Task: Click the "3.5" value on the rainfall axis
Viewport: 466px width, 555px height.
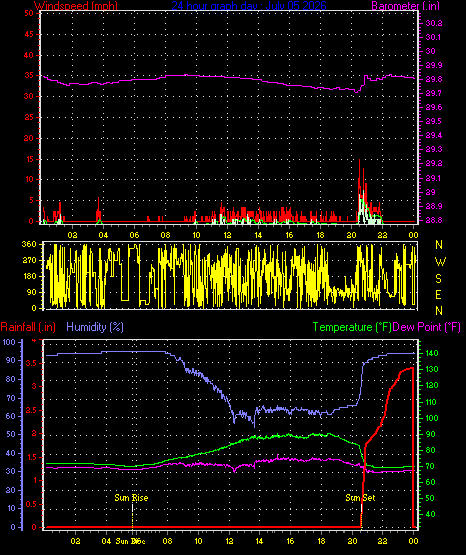Action: 32,363
